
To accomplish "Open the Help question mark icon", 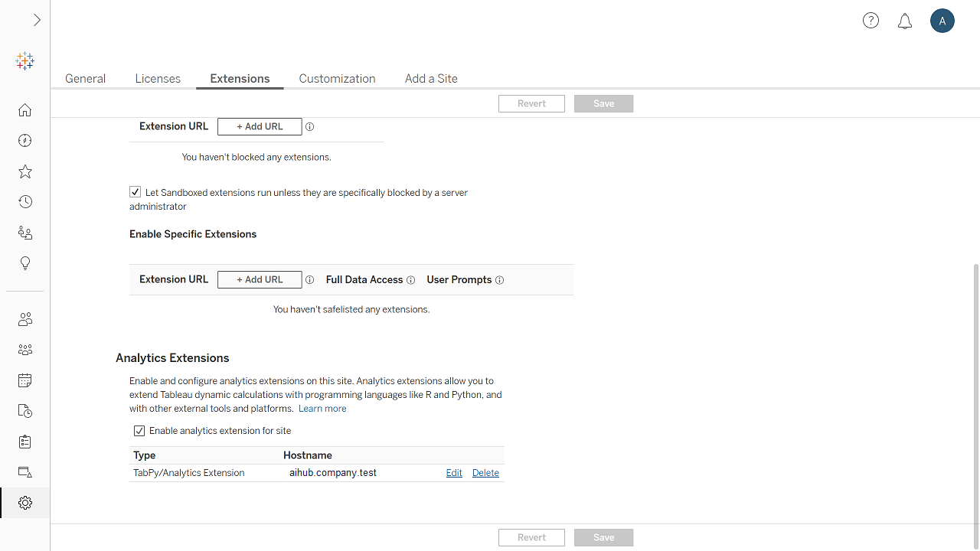I will point(871,21).
